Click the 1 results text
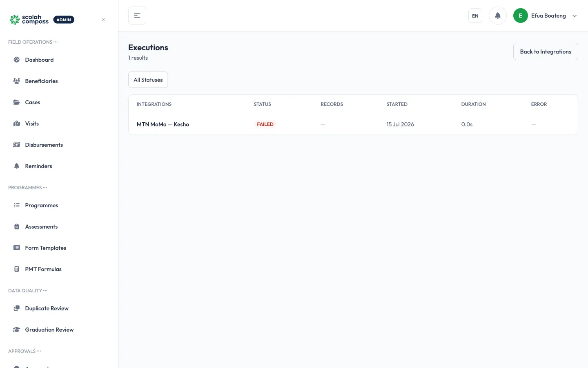This screenshot has height=368, width=588. coord(138,58)
